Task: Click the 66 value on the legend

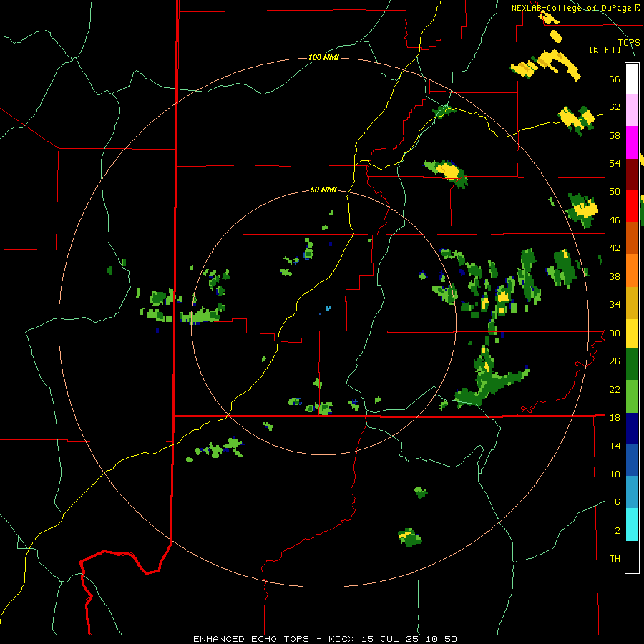Action: [x=615, y=79]
